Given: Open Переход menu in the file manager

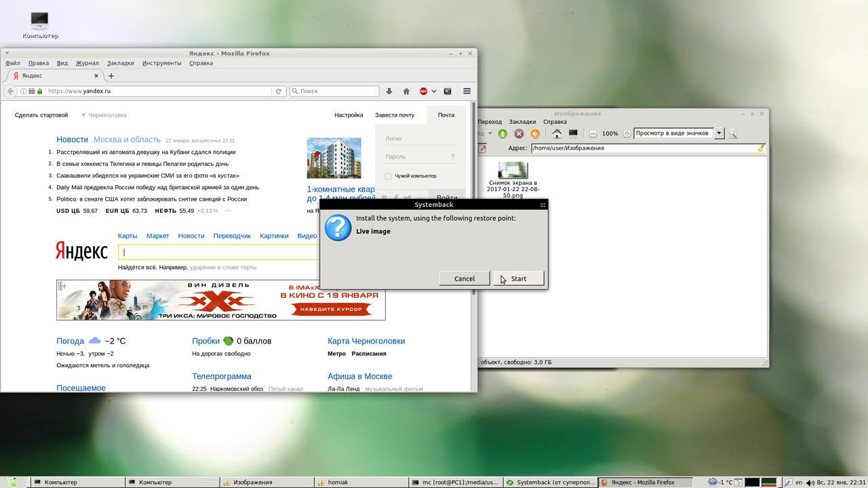Looking at the screenshot, I should coord(490,122).
